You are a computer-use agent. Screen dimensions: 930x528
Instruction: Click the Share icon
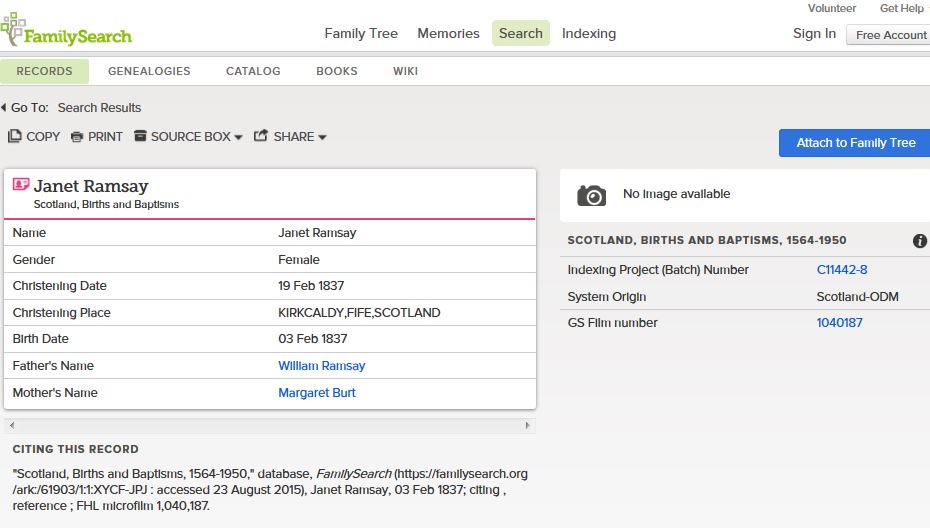click(261, 136)
